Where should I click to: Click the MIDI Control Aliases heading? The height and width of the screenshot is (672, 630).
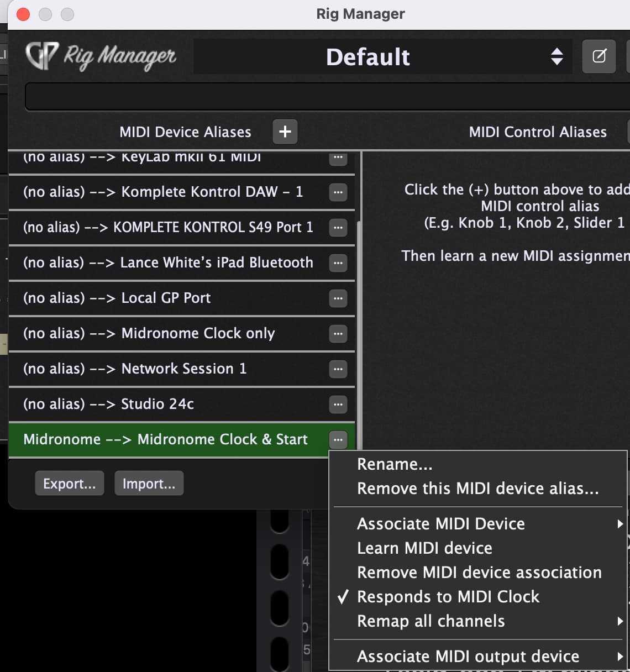538,132
